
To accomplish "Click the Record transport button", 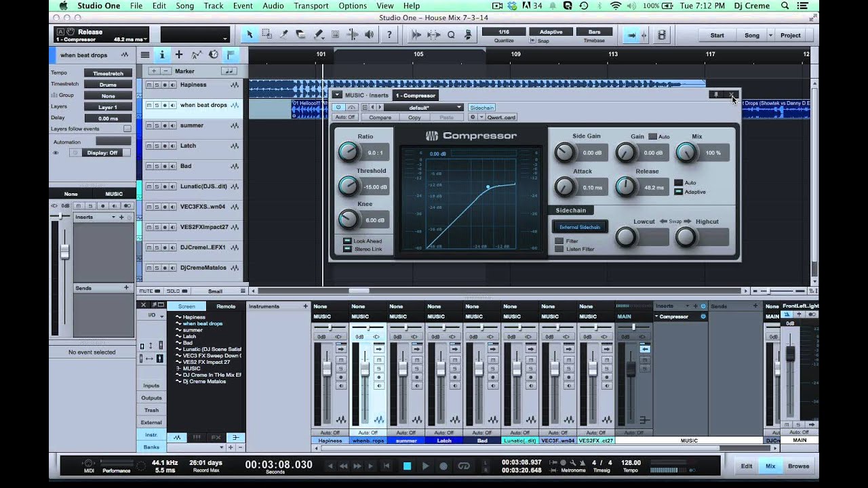I will (443, 466).
